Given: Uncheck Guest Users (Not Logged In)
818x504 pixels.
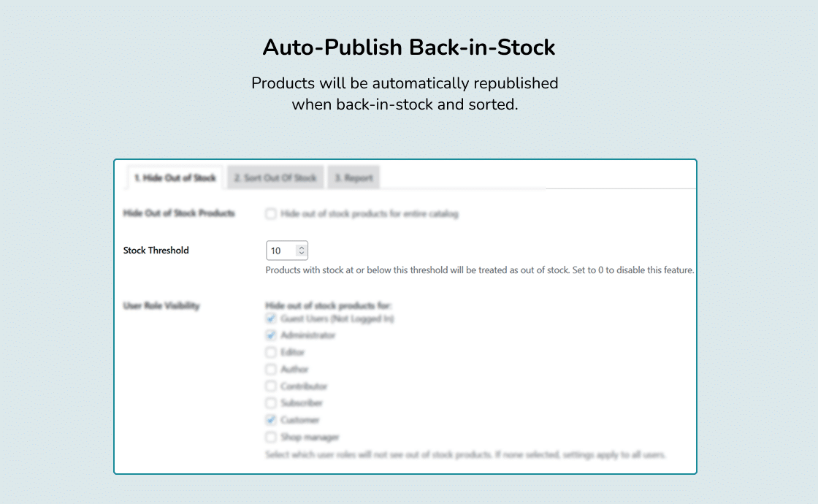Looking at the screenshot, I should (271, 318).
